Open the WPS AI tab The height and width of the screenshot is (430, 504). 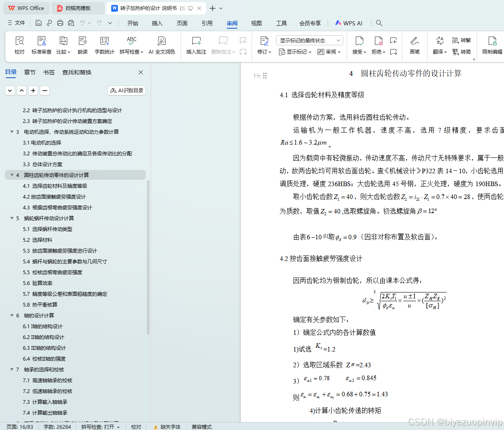click(x=349, y=23)
